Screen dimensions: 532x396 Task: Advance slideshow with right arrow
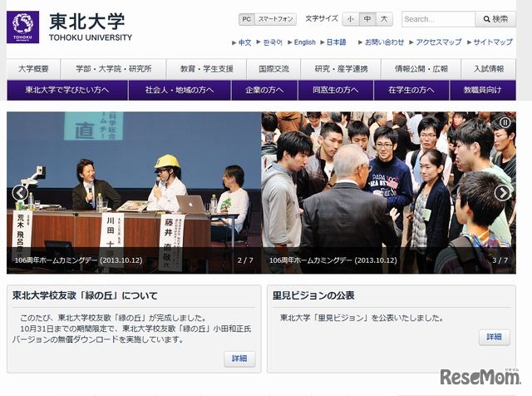click(502, 193)
